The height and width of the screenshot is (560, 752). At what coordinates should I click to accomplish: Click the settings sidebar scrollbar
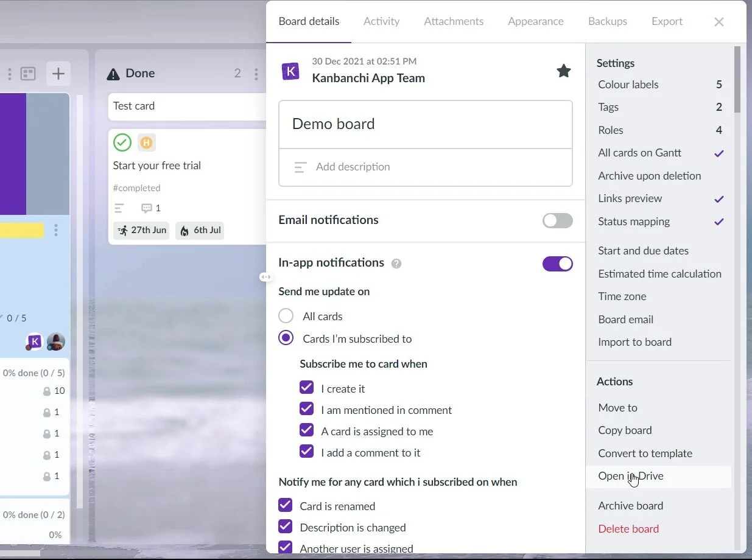[737, 79]
